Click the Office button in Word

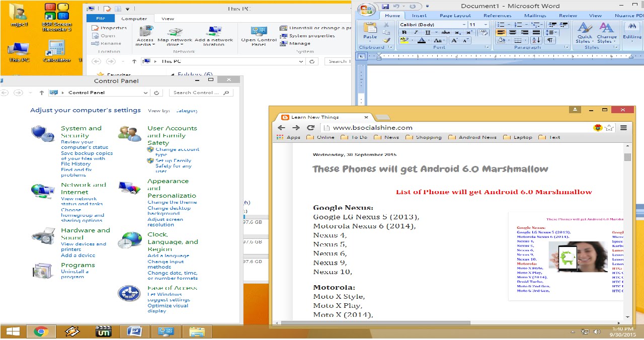click(367, 9)
